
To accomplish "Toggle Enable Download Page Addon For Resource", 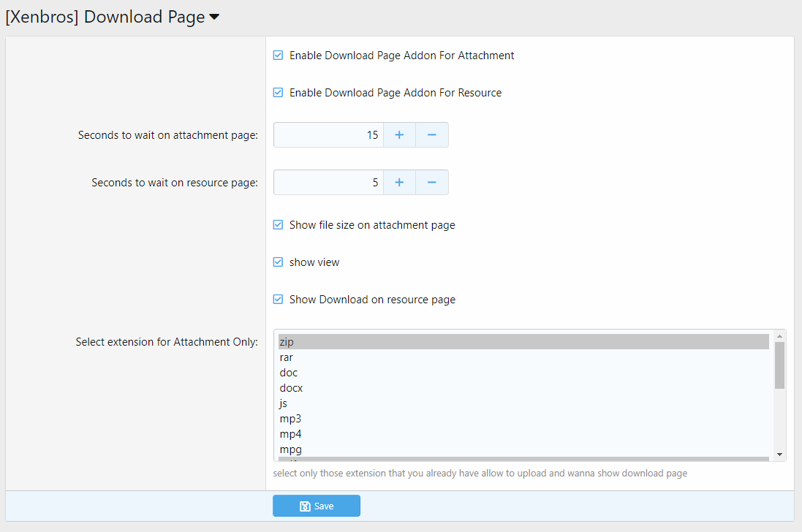I will (x=278, y=93).
